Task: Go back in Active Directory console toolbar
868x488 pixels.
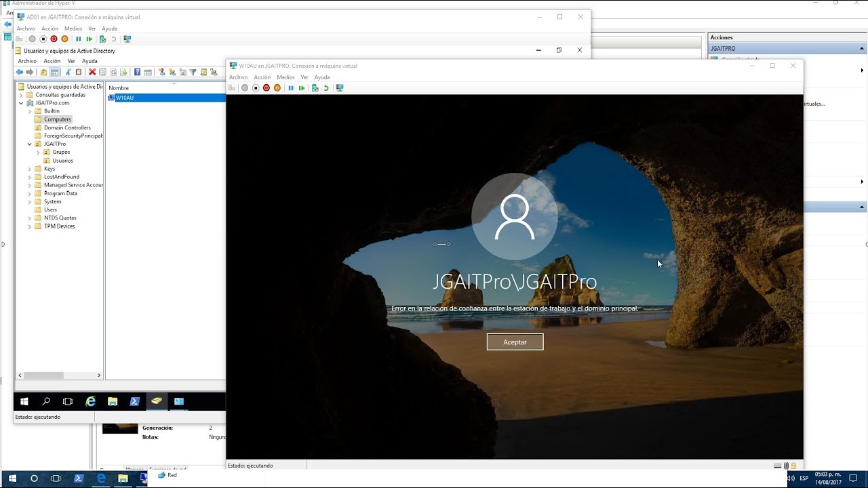Action: (19, 72)
